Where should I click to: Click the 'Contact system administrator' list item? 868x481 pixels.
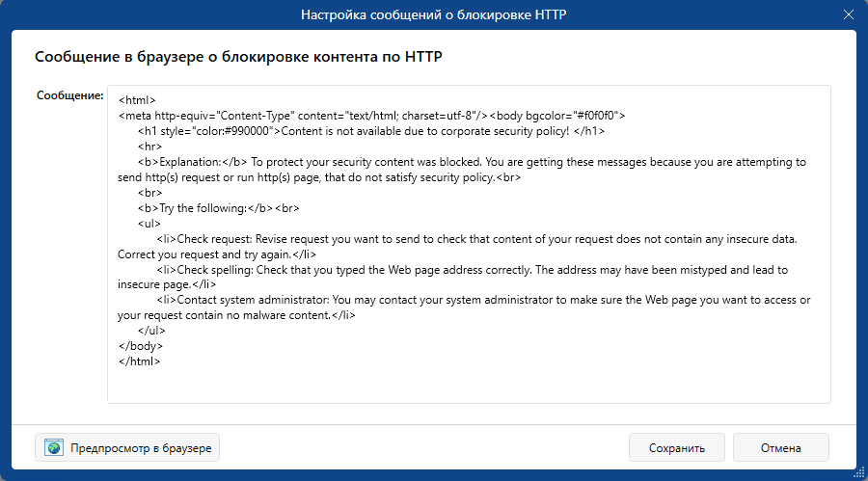[464, 307]
